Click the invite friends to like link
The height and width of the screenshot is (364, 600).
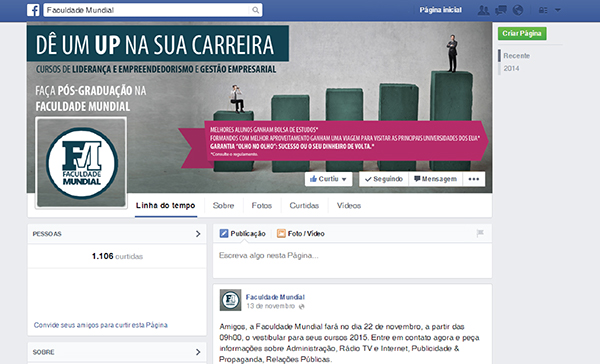pos(101,325)
